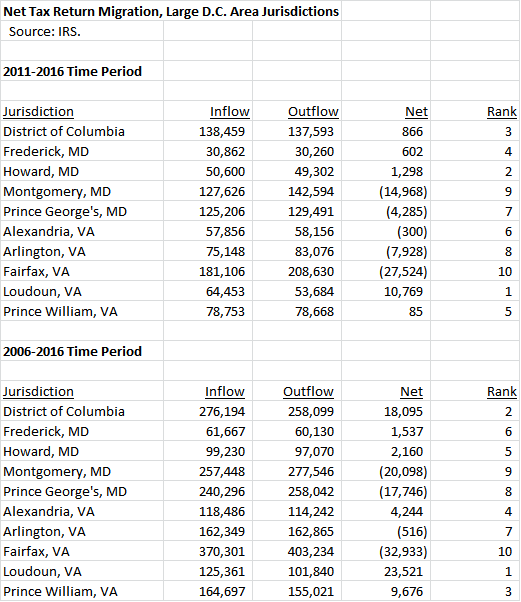The image size is (521, 602).
Task: Select the spreadsheet title cell
Action: [x=171, y=12]
